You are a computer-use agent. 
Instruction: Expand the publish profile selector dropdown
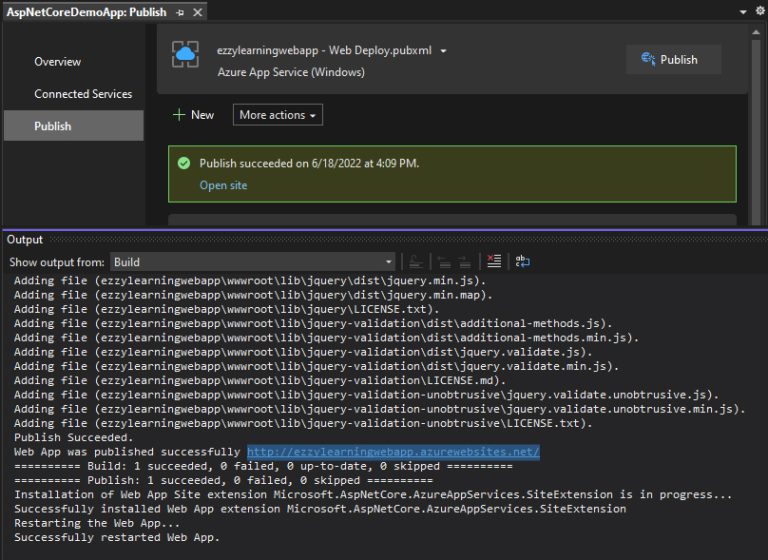(x=444, y=51)
